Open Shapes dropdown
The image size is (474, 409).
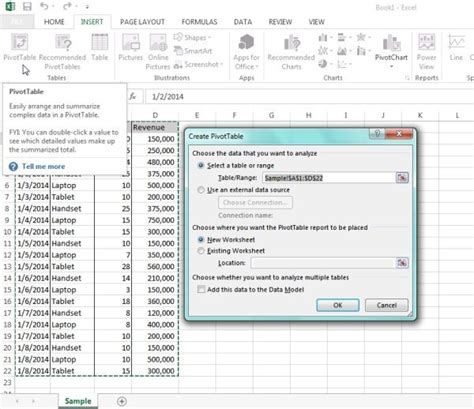point(192,37)
